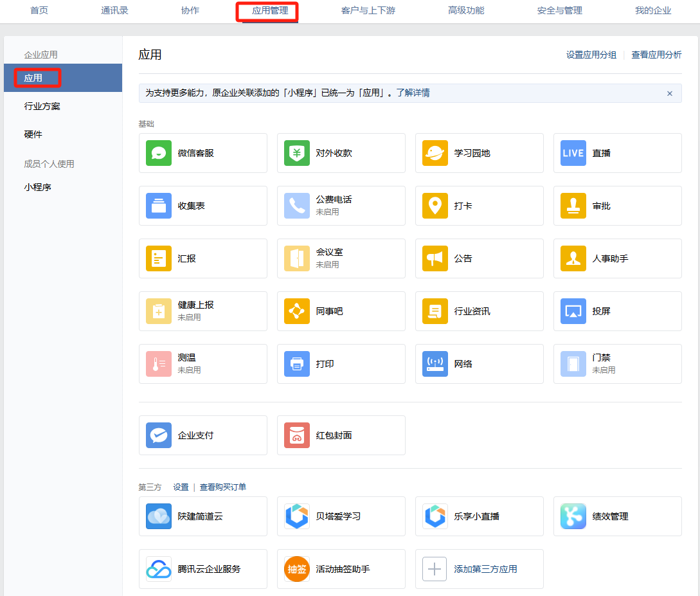This screenshot has height=596, width=700.
Task: Select the 打印 printer icon
Action: 297,364
